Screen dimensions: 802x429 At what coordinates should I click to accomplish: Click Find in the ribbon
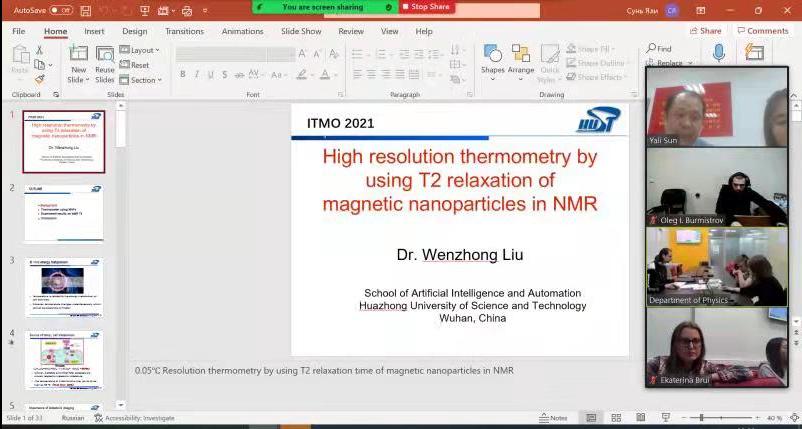point(659,48)
